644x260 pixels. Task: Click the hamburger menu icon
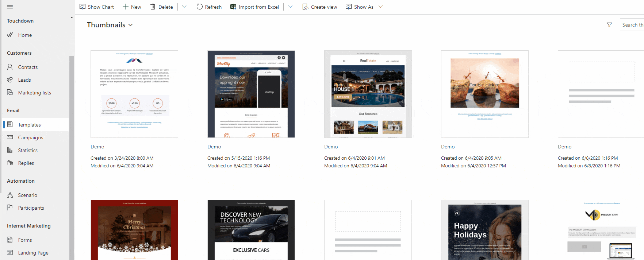pyautogui.click(x=10, y=7)
